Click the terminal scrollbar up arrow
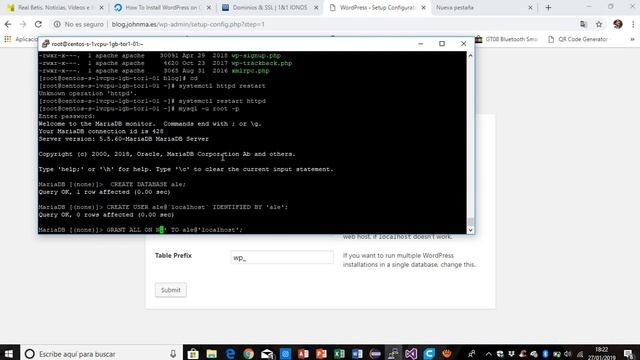Image resolution: width=640 pixels, height=360 pixels. pos(470,56)
